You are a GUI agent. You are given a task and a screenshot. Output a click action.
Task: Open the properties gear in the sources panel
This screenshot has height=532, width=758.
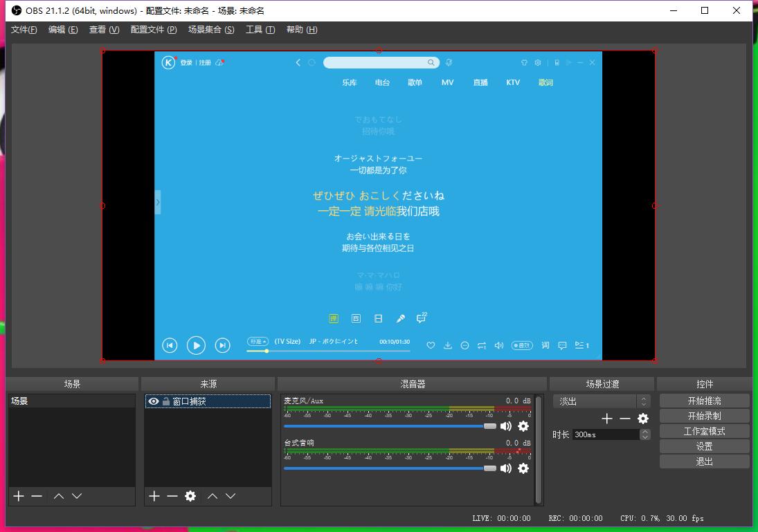point(190,495)
